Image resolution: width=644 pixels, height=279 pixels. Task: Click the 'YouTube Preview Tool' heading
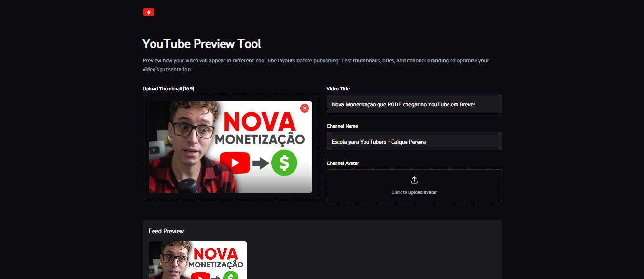(x=202, y=44)
